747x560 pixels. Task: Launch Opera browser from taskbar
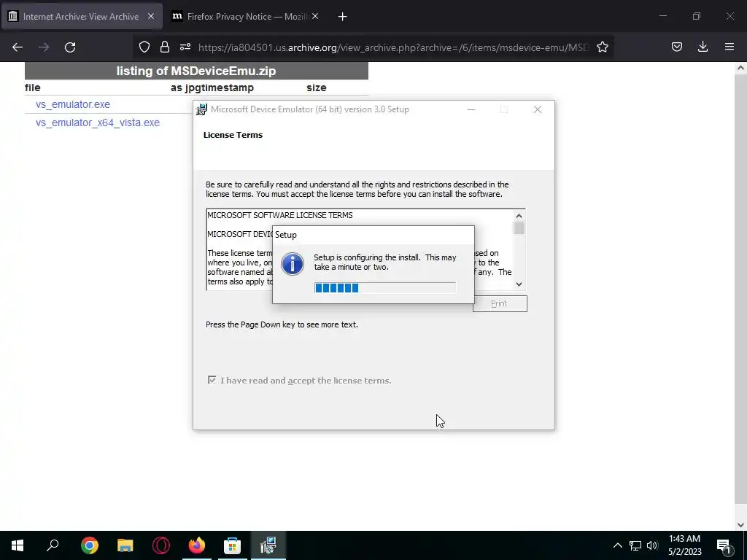tap(161, 545)
